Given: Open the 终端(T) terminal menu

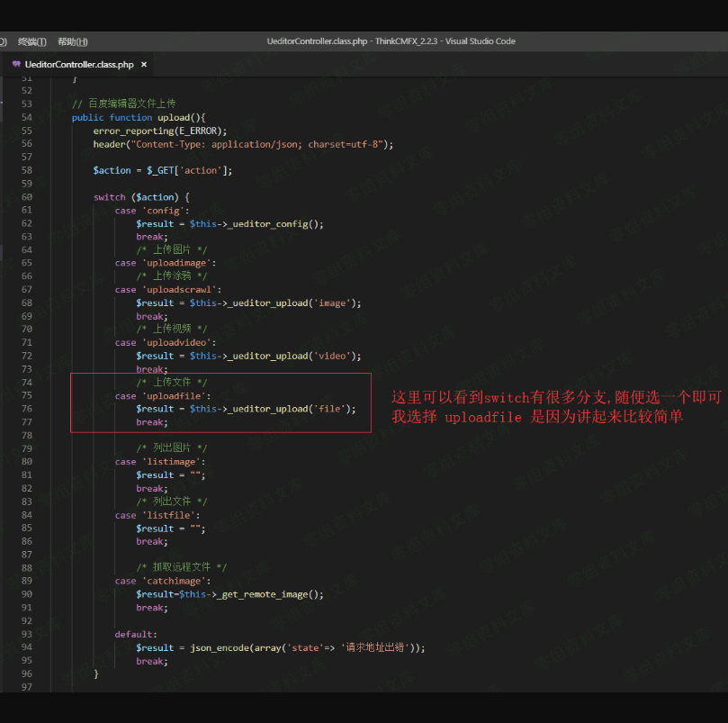Looking at the screenshot, I should 32,41.
